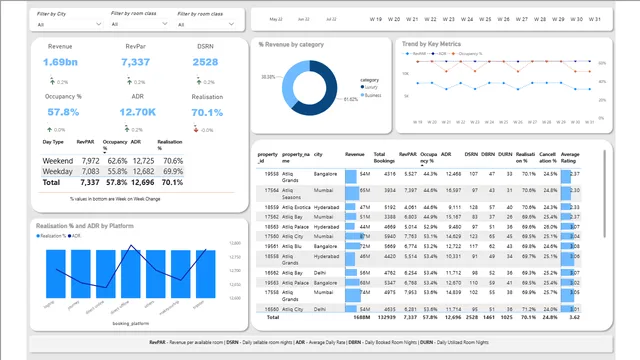Select the Jul 22 month slicer

(x=331, y=19)
